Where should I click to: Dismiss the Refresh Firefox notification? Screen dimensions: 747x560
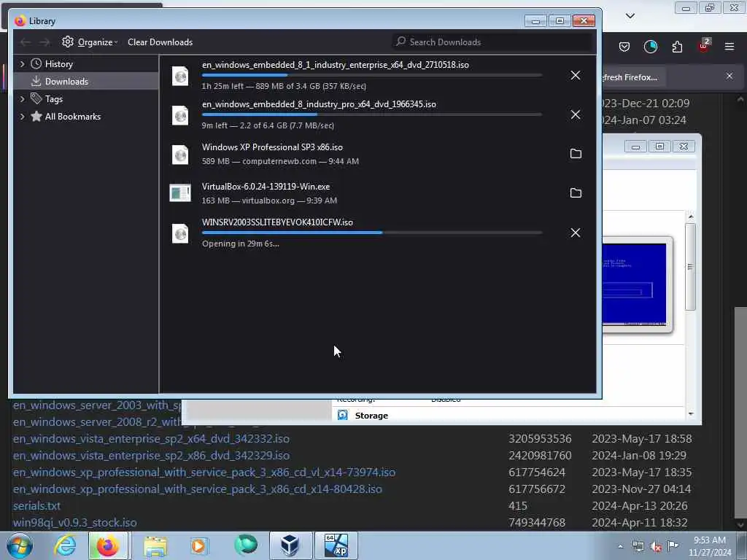729,76
